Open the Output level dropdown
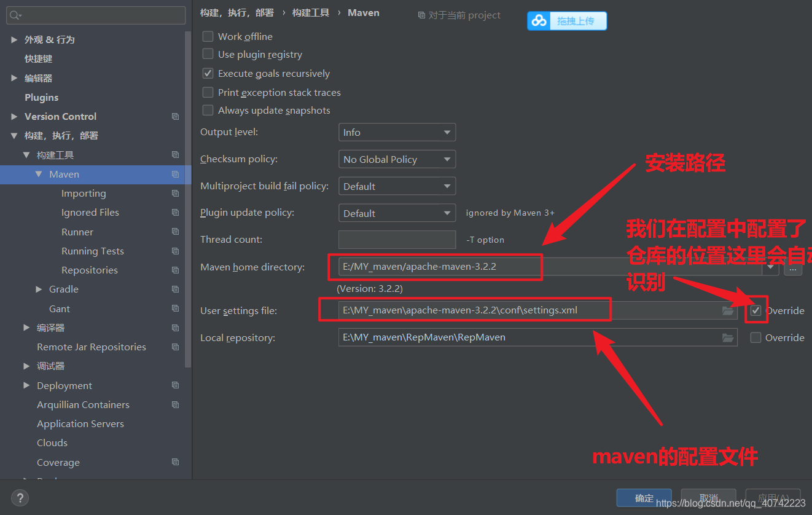Image resolution: width=812 pixels, height=515 pixels. coord(397,132)
